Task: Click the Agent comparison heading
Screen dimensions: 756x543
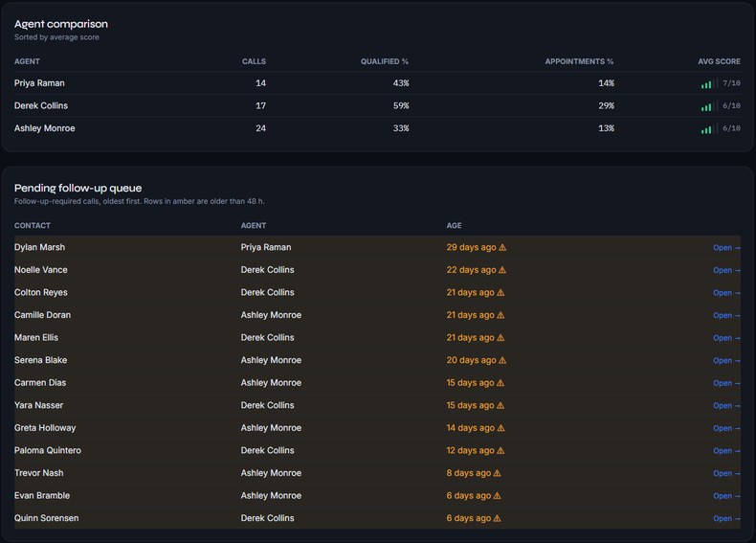Action: click(61, 24)
